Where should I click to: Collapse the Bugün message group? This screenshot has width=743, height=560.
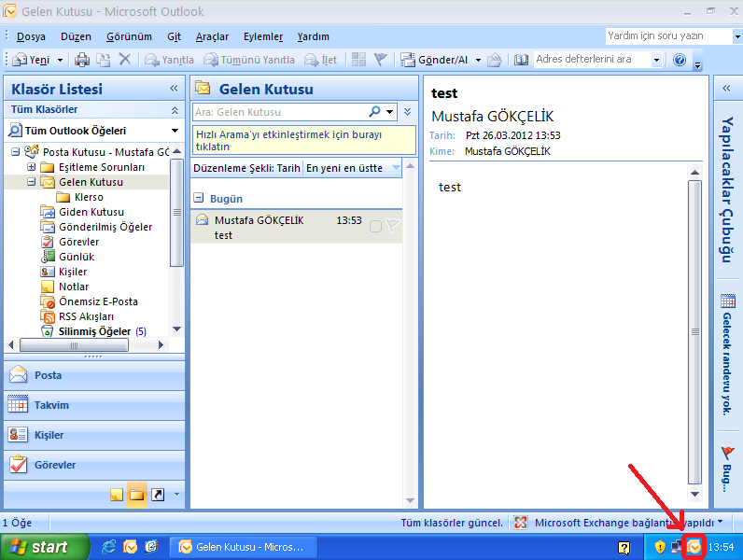[199, 199]
